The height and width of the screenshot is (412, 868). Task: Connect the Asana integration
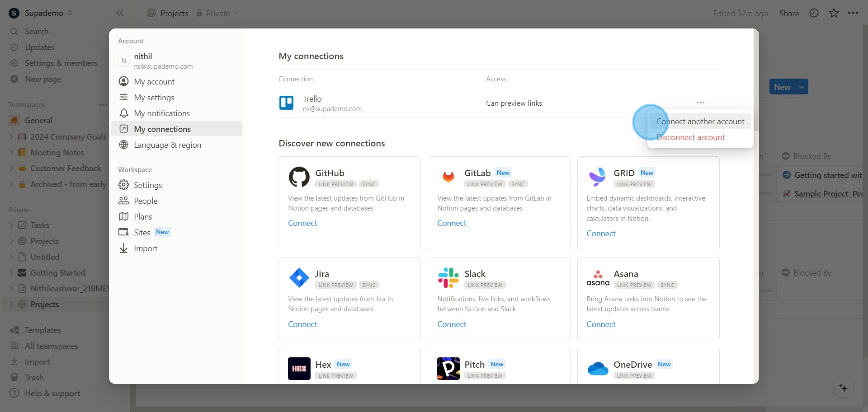coord(601,324)
